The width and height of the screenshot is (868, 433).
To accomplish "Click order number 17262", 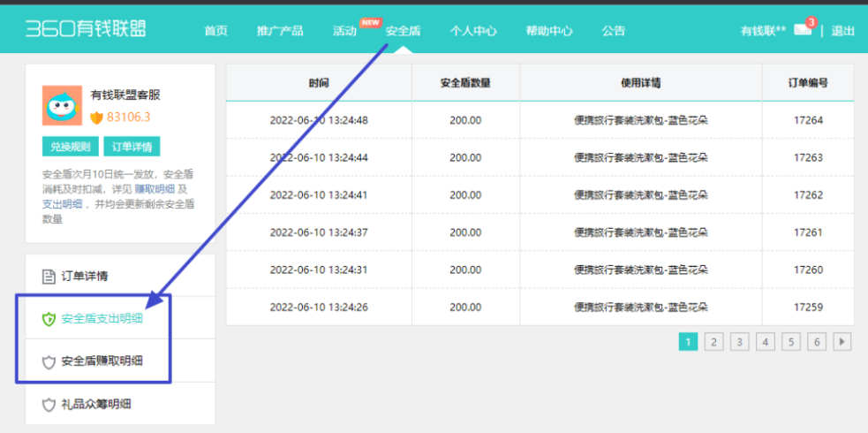I will (x=808, y=195).
